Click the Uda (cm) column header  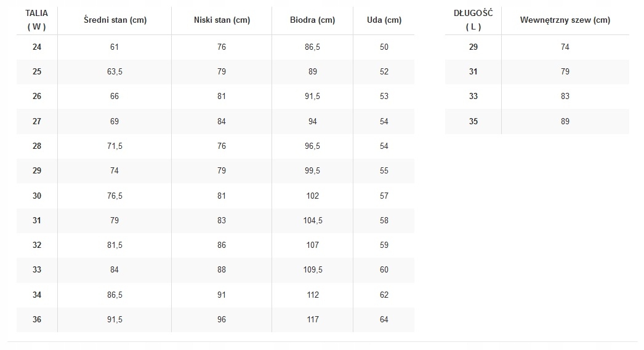pyautogui.click(x=384, y=20)
